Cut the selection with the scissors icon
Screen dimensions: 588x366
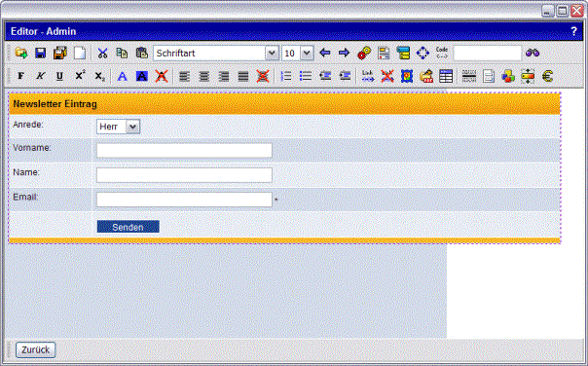point(102,53)
